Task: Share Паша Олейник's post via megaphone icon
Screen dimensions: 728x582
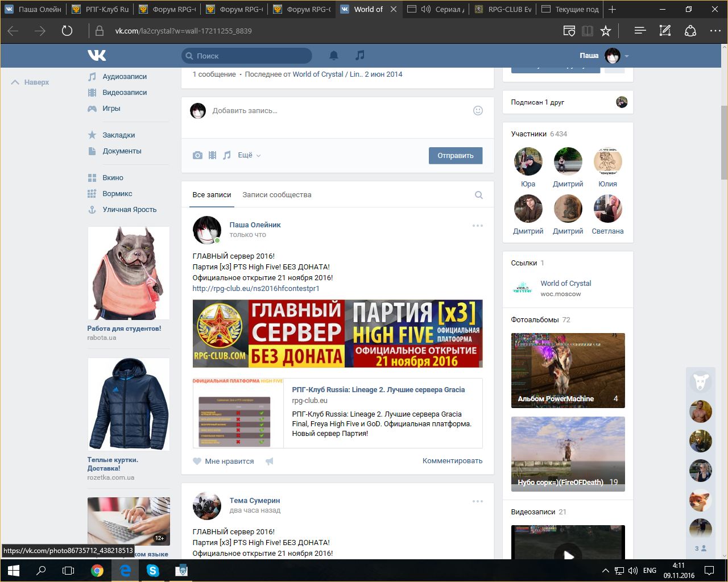Action: 270,462
